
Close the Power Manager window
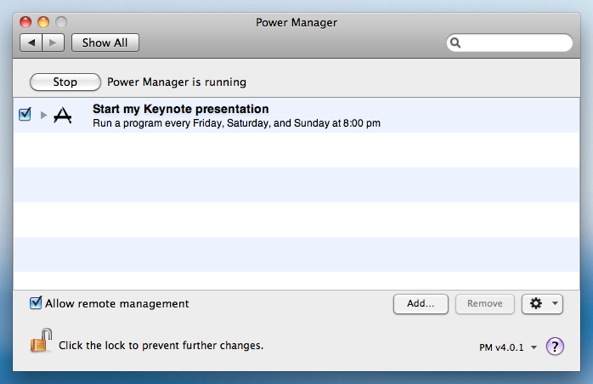[25, 22]
